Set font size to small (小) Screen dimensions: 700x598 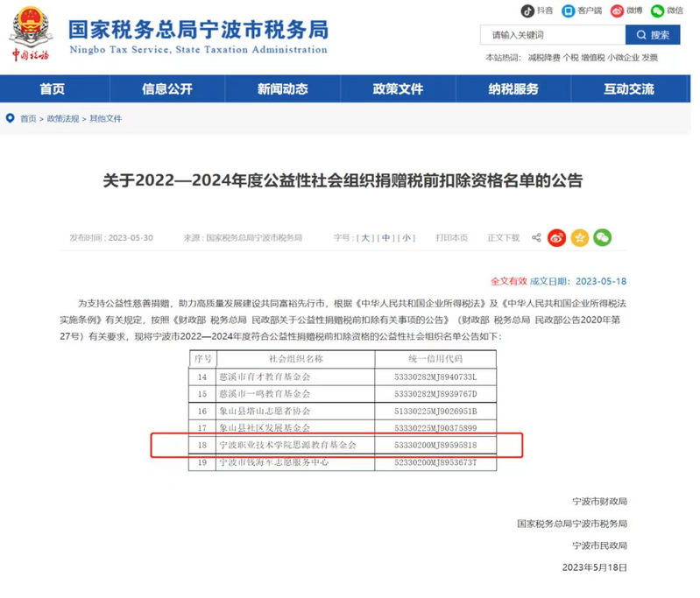coord(407,238)
